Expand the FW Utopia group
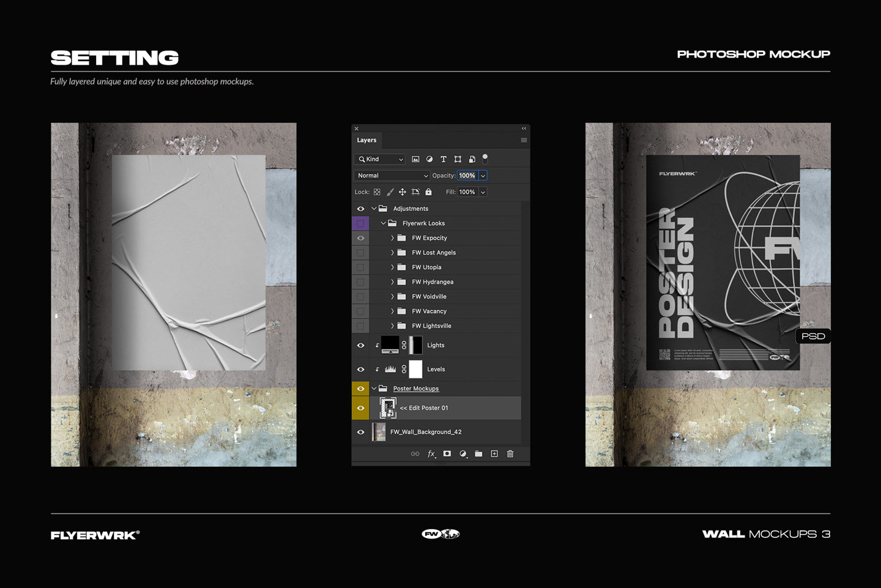This screenshot has height=588, width=881. [x=392, y=267]
